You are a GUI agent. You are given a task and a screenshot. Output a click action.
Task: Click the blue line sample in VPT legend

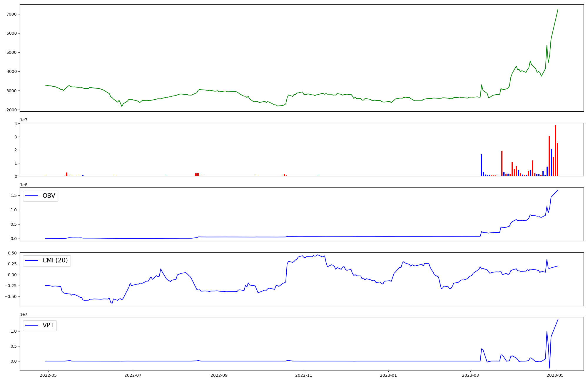[32, 325]
